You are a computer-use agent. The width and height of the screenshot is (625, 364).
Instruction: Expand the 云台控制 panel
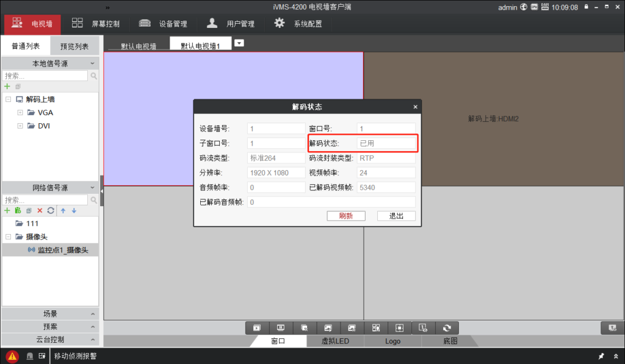pos(49,340)
